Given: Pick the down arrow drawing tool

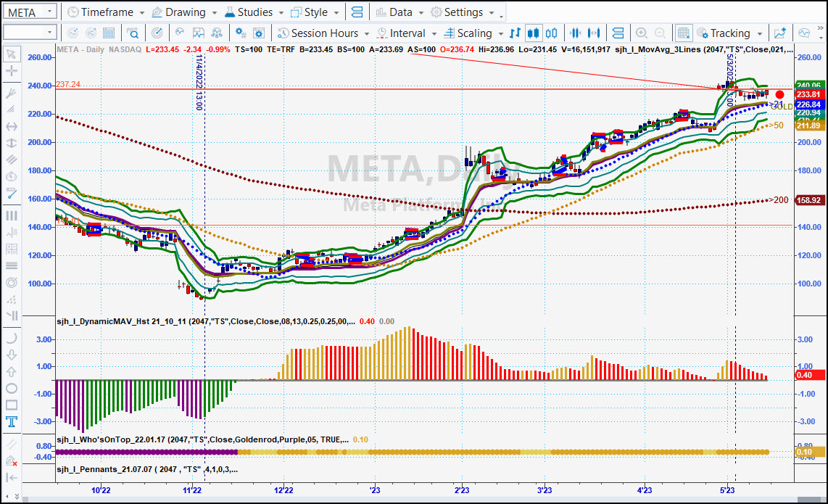Looking at the screenshot, I should [x=11, y=355].
